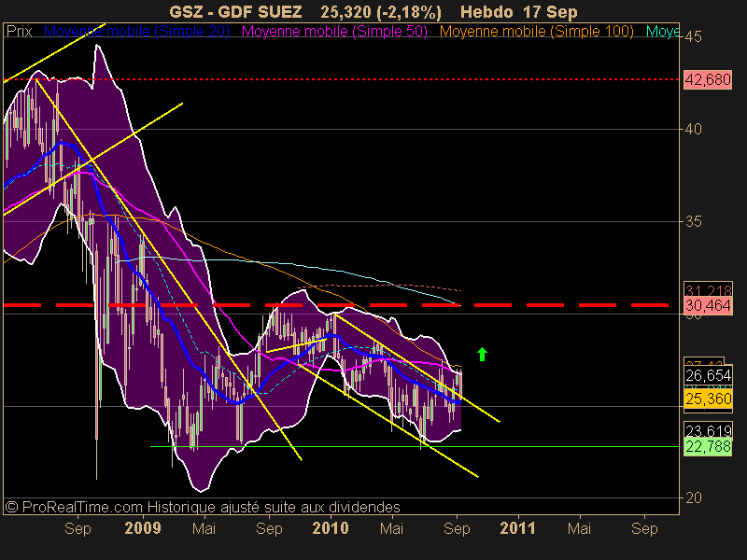This screenshot has height=560, width=747.
Task: Click the Mai label right after 2010
Action: 391,528
